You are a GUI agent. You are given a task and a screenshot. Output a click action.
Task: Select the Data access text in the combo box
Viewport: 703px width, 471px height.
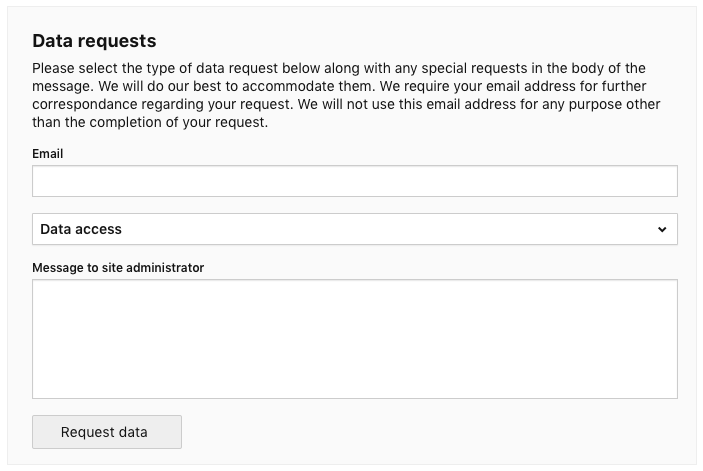point(81,229)
